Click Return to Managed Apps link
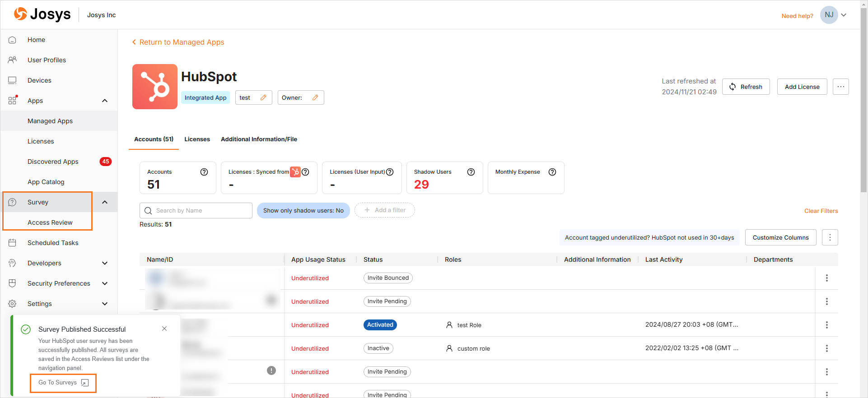The width and height of the screenshot is (868, 398). pos(178,42)
